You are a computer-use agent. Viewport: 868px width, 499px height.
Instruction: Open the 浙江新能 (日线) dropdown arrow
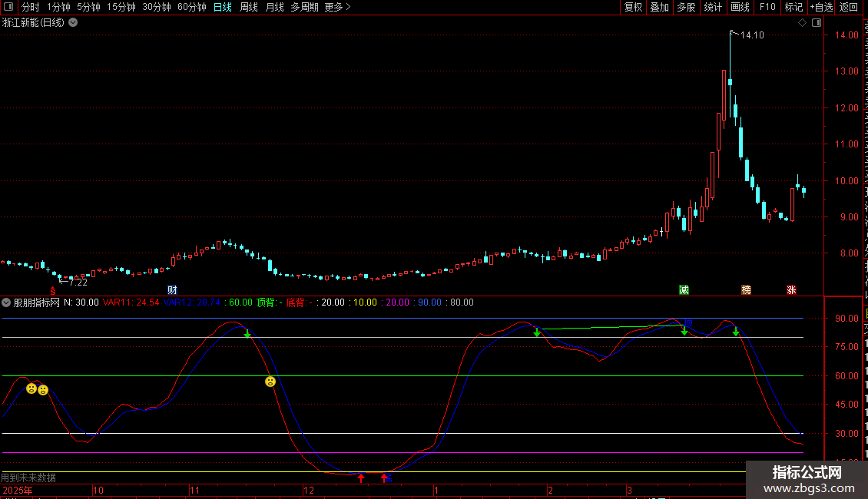(73, 23)
